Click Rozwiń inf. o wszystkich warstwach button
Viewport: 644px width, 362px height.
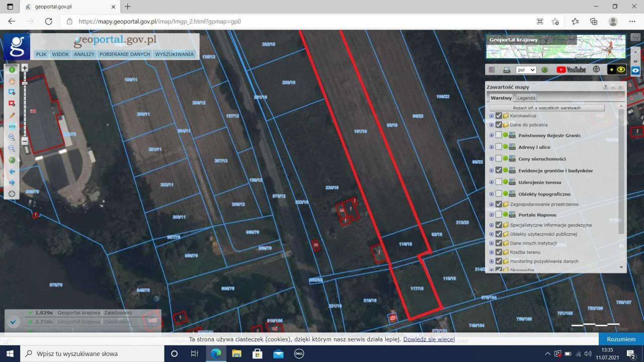click(x=546, y=108)
